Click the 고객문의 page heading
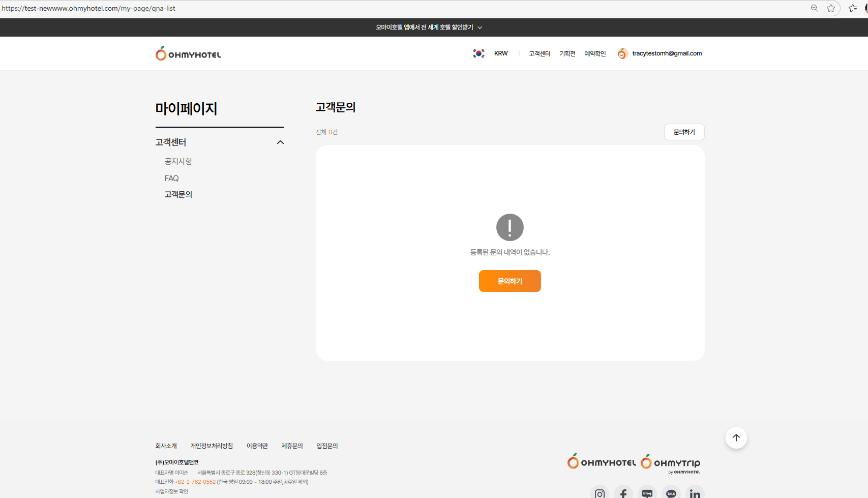Screen dimensions: 868x498 pos(336,107)
